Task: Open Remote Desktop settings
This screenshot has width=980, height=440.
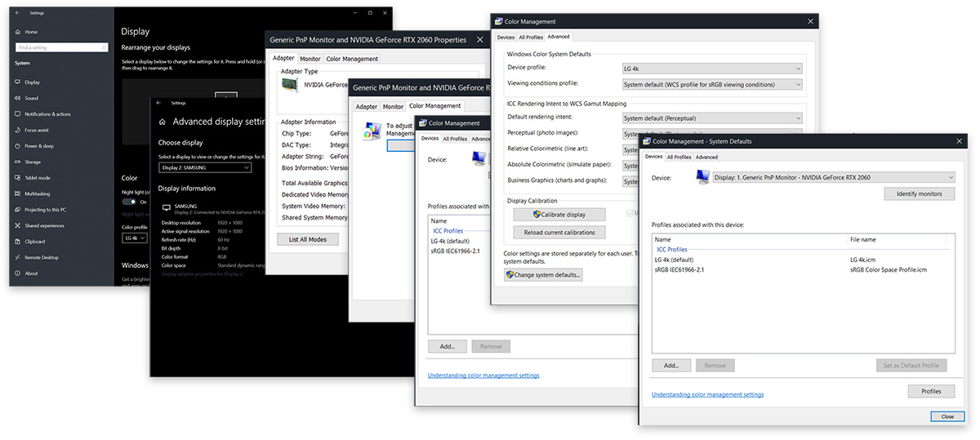Action: coord(39,257)
